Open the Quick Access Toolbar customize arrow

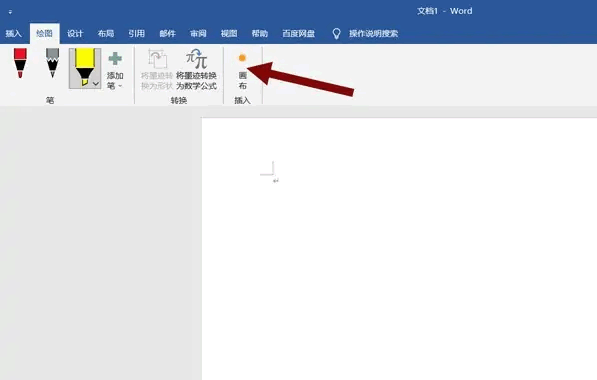tap(10, 12)
